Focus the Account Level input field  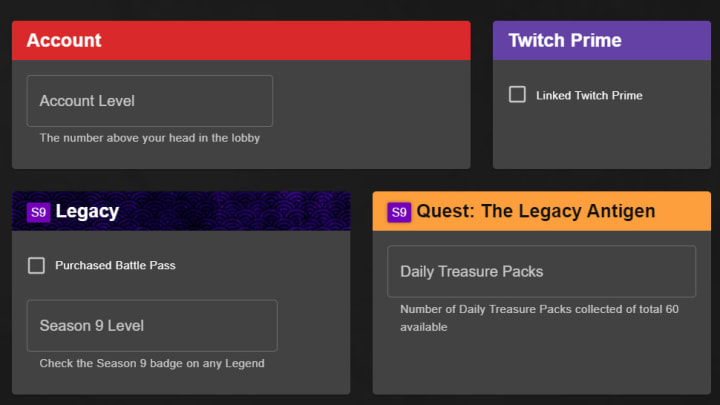coord(150,101)
